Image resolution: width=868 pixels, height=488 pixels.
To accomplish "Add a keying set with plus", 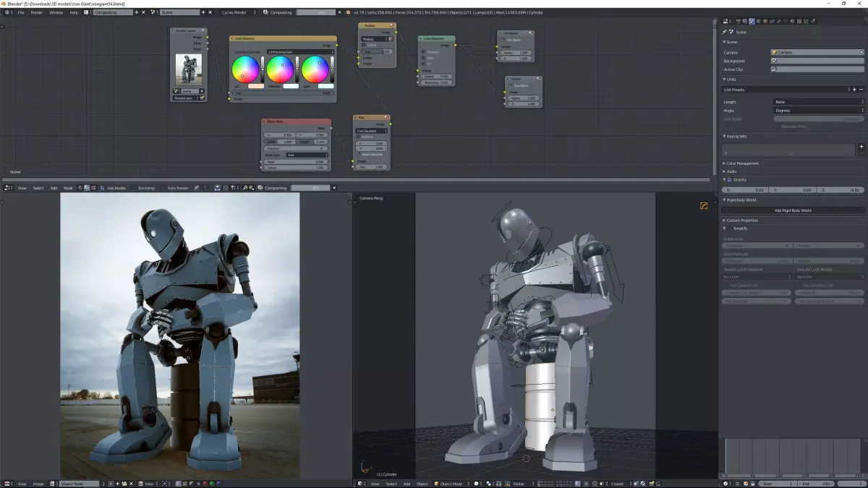I will click(861, 147).
